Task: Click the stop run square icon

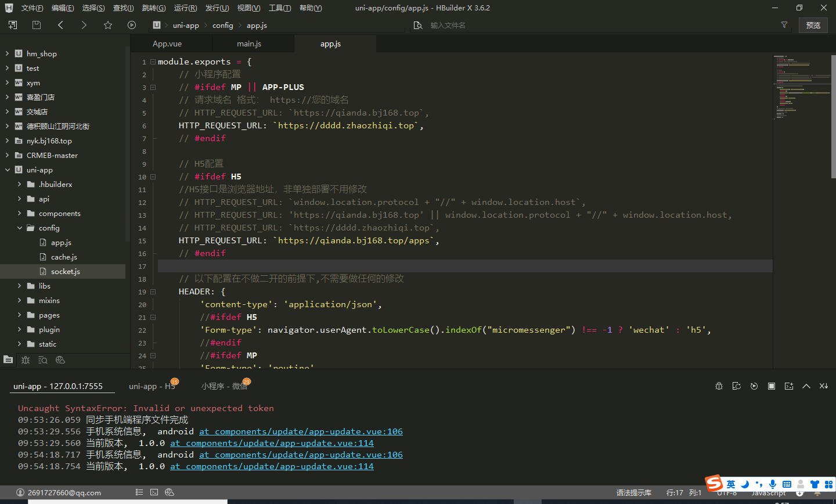Action: click(x=772, y=386)
